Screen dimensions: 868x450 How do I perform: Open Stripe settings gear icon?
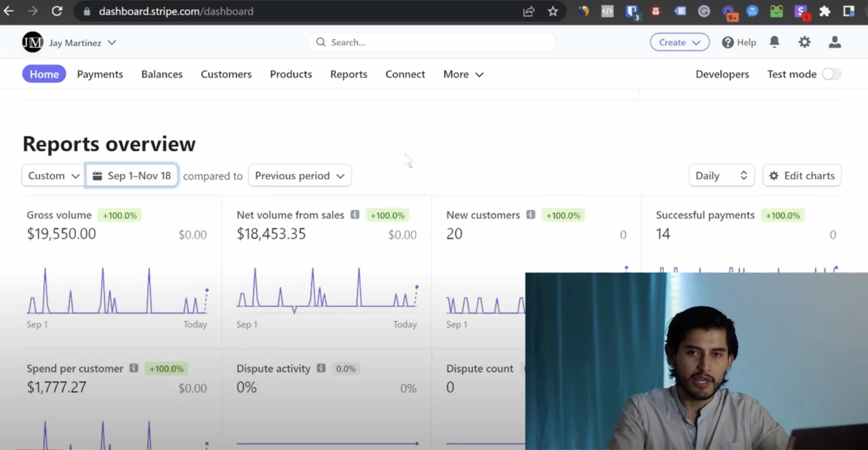(x=804, y=42)
